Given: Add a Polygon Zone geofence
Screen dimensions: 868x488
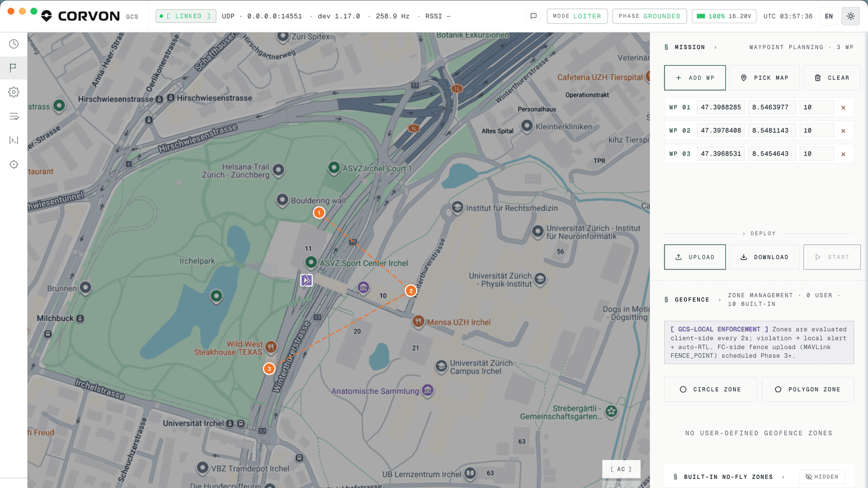Looking at the screenshot, I should 808,389.
